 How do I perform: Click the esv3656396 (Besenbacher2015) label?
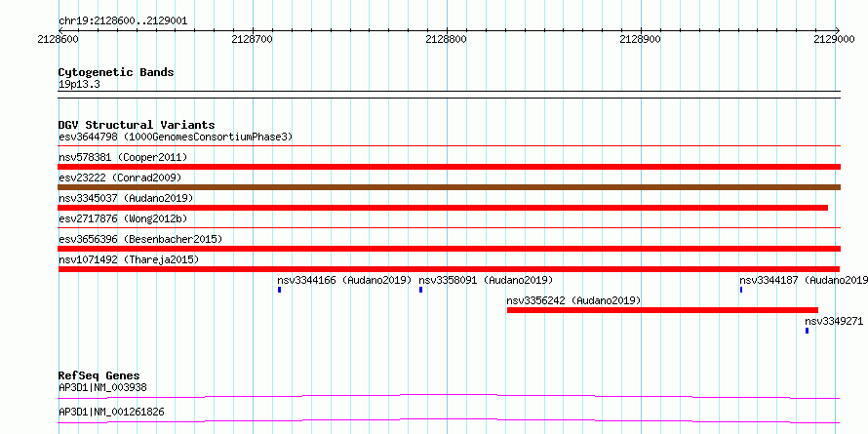(x=140, y=239)
